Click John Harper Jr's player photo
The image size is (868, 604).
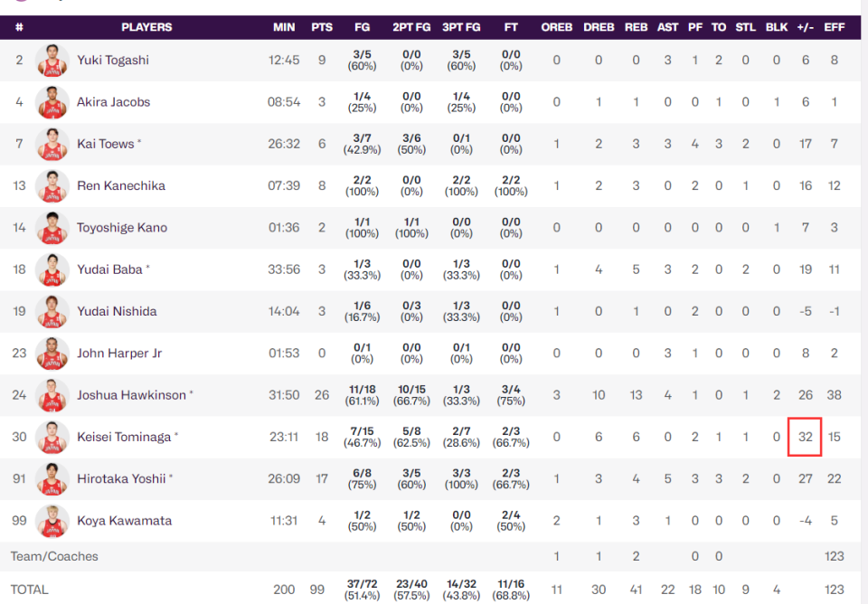click(x=52, y=354)
